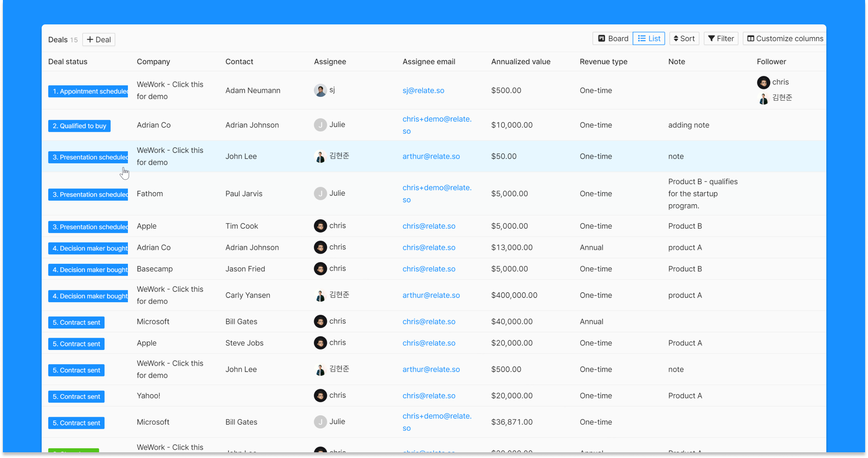Open arthur@relate.so link in Carly Yansen row
Screen dimensions: 868x458
431,295
